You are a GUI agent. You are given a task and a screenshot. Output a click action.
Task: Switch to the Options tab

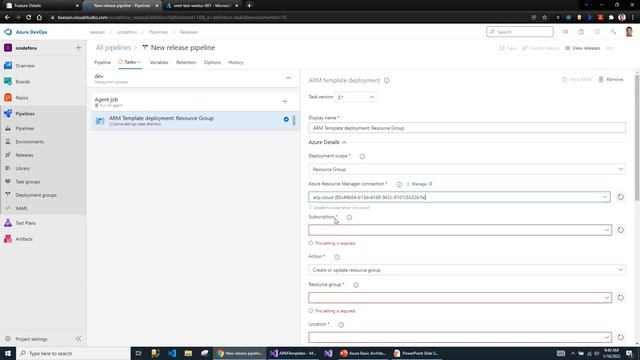pos(212,62)
